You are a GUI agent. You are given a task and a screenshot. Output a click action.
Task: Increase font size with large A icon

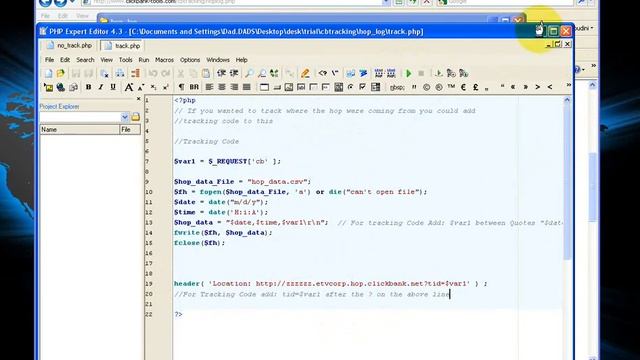pyautogui.click(x=128, y=87)
